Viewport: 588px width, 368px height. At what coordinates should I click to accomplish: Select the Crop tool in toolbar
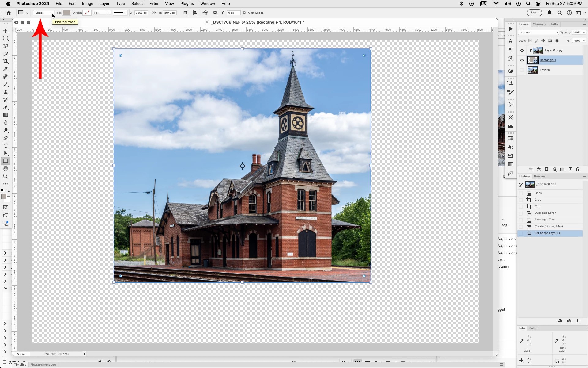click(x=6, y=61)
